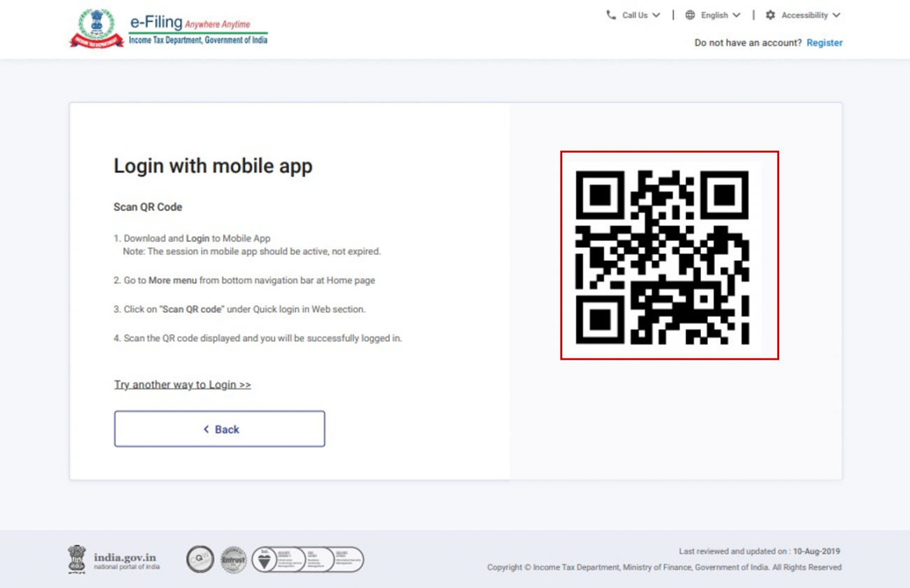Click the Register link
Screen dimensions: 910x588
click(x=824, y=43)
